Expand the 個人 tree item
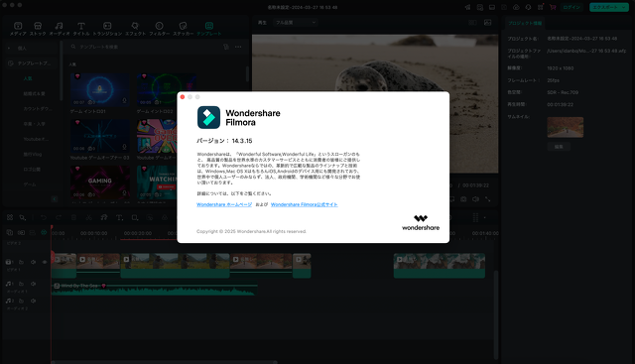 click(x=9, y=49)
